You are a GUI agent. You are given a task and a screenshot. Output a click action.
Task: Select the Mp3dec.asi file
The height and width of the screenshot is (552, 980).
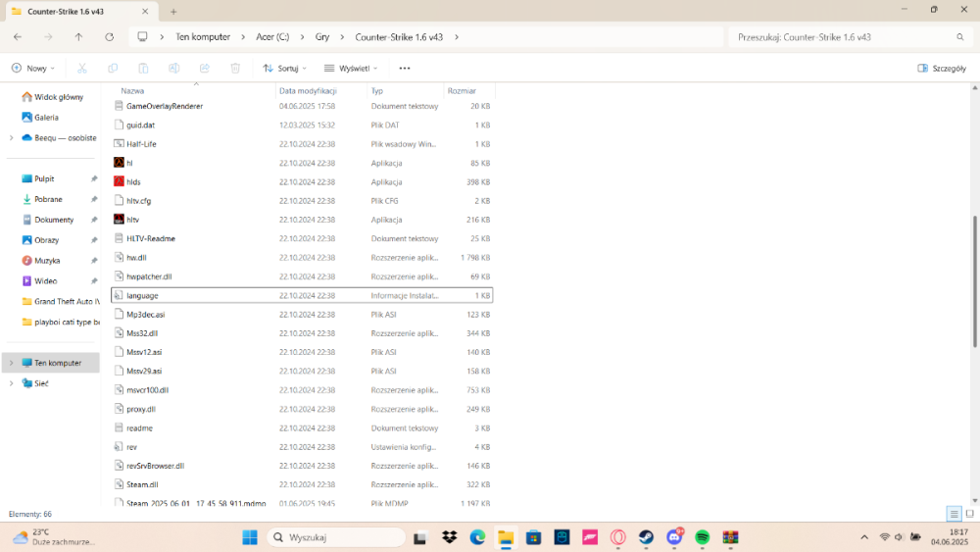coord(146,315)
